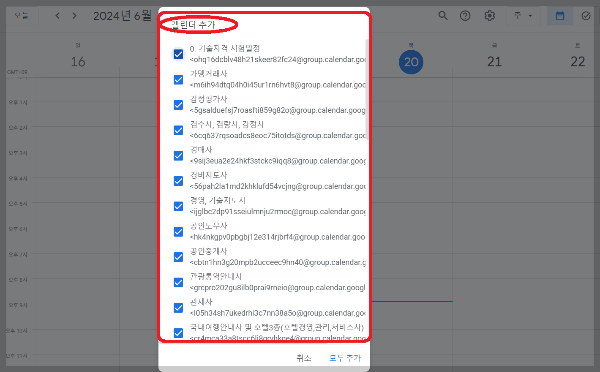
Task: Click the 9sij3eua2e24hkf3stckc9iqq8 calendar address
Action: click(x=278, y=161)
